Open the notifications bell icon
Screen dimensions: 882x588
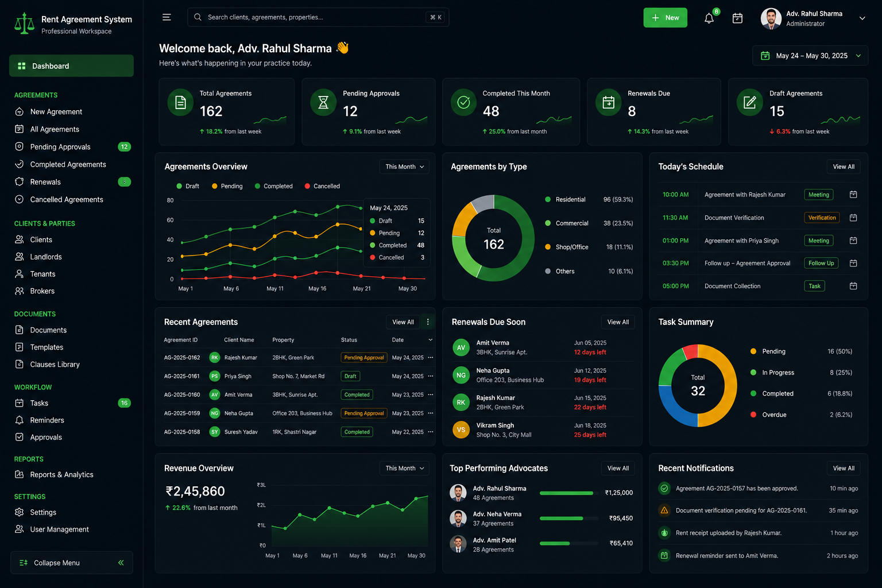(709, 18)
